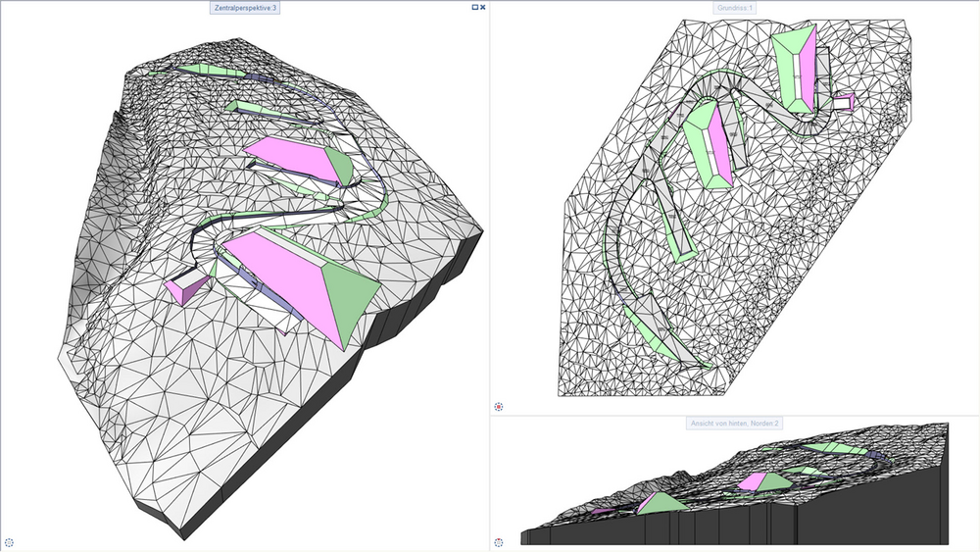980x552 pixels.
Task: Maximize the Zentralperspektive viewport
Action: [x=475, y=8]
